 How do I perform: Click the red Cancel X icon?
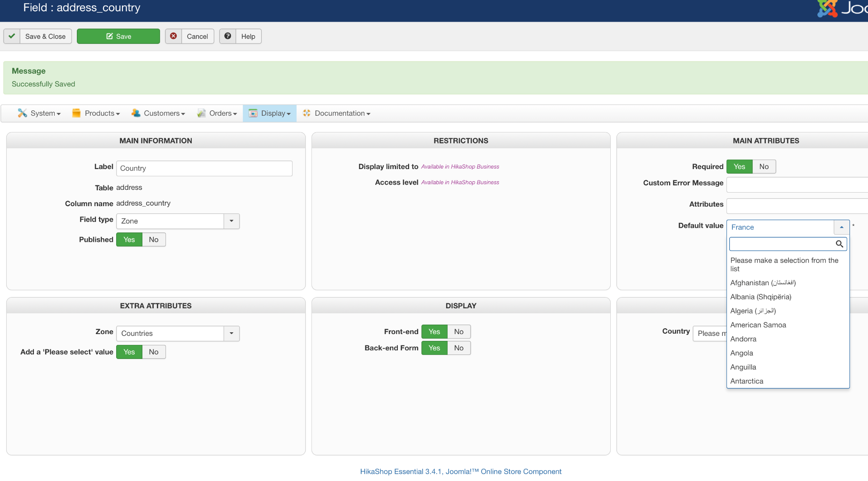tap(174, 36)
